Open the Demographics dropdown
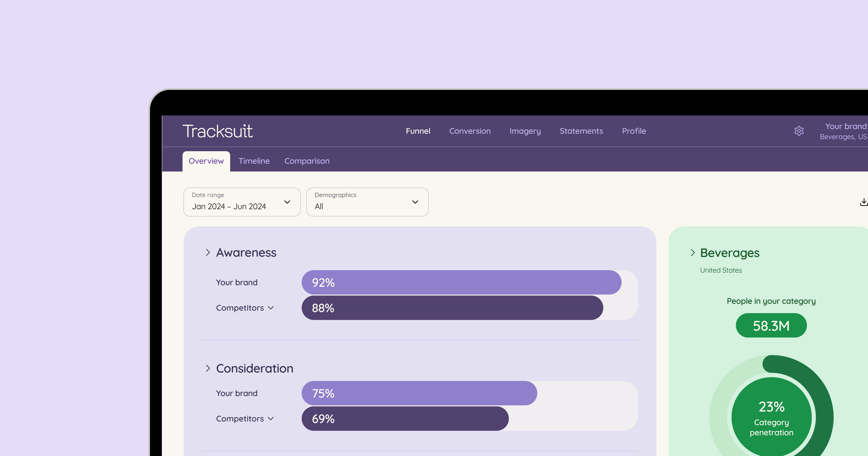This screenshot has width=868, height=456. [x=367, y=202]
